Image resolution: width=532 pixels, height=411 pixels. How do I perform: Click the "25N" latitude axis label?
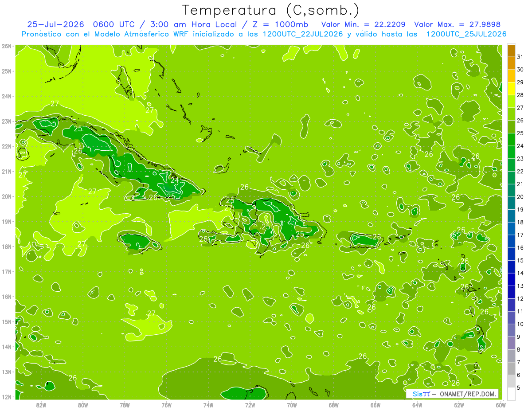tap(6, 71)
